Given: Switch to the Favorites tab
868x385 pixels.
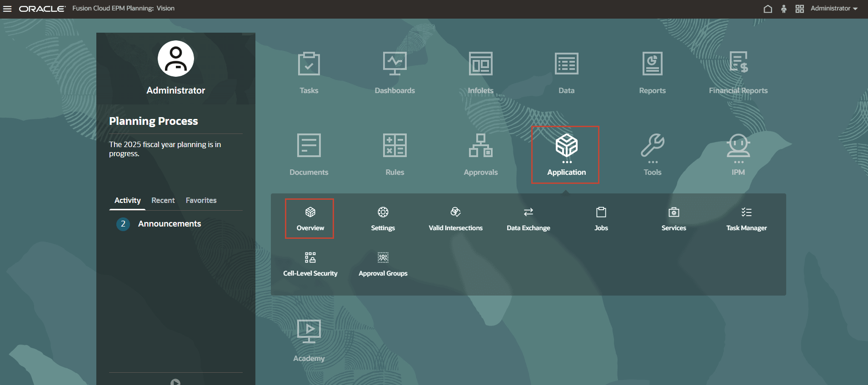Looking at the screenshot, I should (x=201, y=201).
